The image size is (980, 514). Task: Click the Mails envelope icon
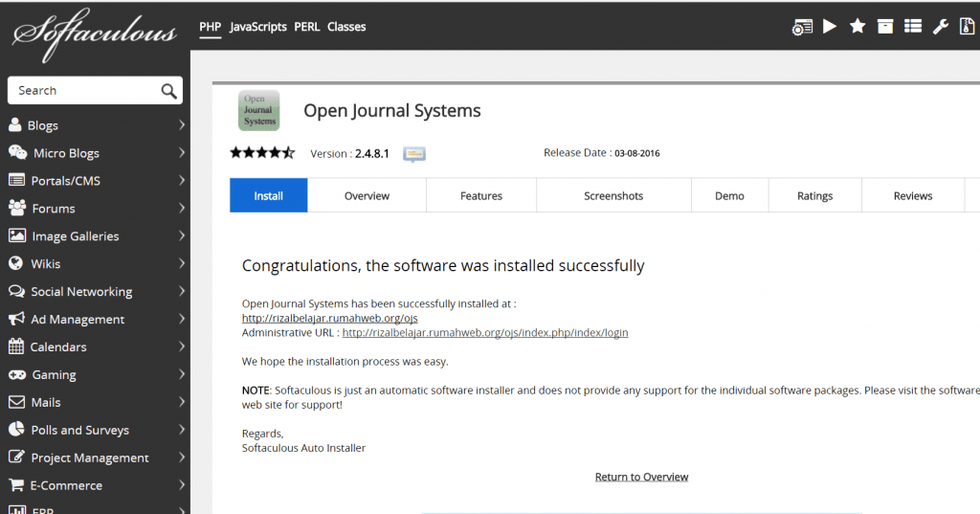[x=17, y=402]
